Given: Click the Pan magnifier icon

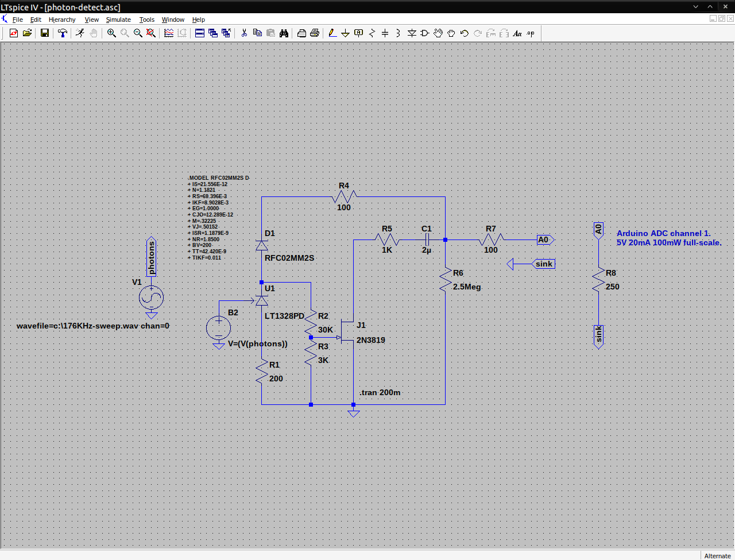Looking at the screenshot, I should pyautogui.click(x=125, y=33).
